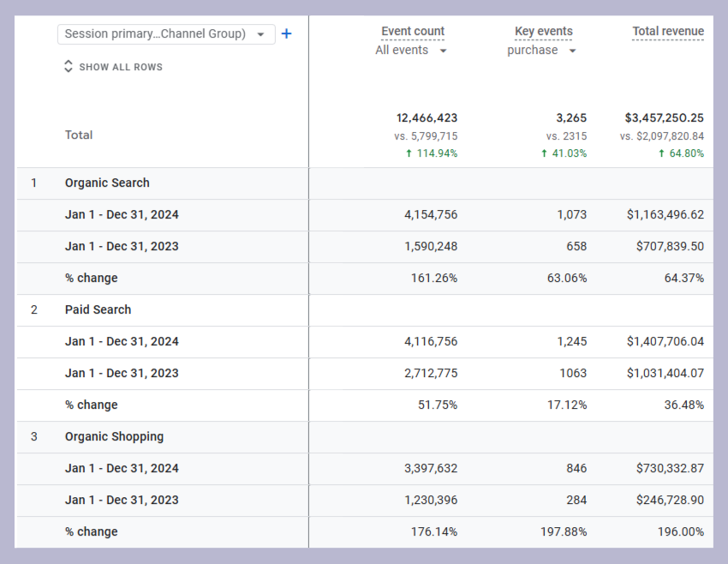Click total key events value 3,265
This screenshot has width=728, height=564.
click(x=570, y=118)
